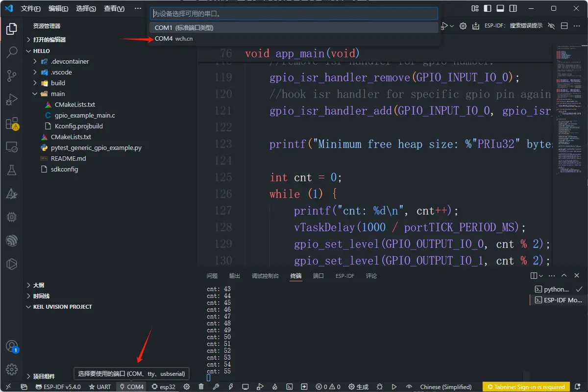Open run dropdown arrow in editor toolbar
This screenshot has height=392, width=588.
pyautogui.click(x=451, y=26)
